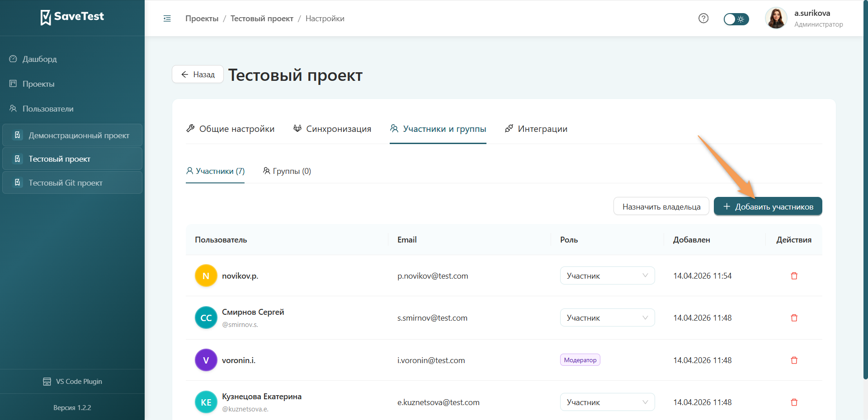Click Назначить владельца button
The image size is (868, 420).
(x=661, y=206)
